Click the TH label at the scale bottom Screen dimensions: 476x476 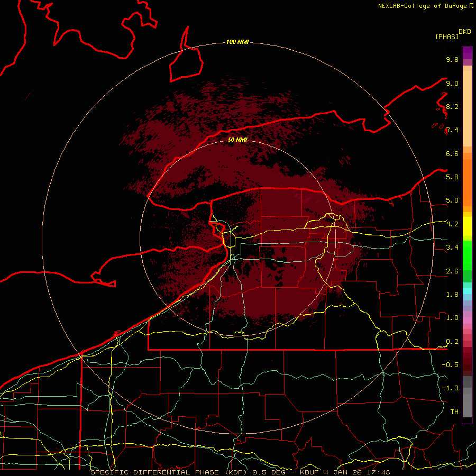click(454, 411)
